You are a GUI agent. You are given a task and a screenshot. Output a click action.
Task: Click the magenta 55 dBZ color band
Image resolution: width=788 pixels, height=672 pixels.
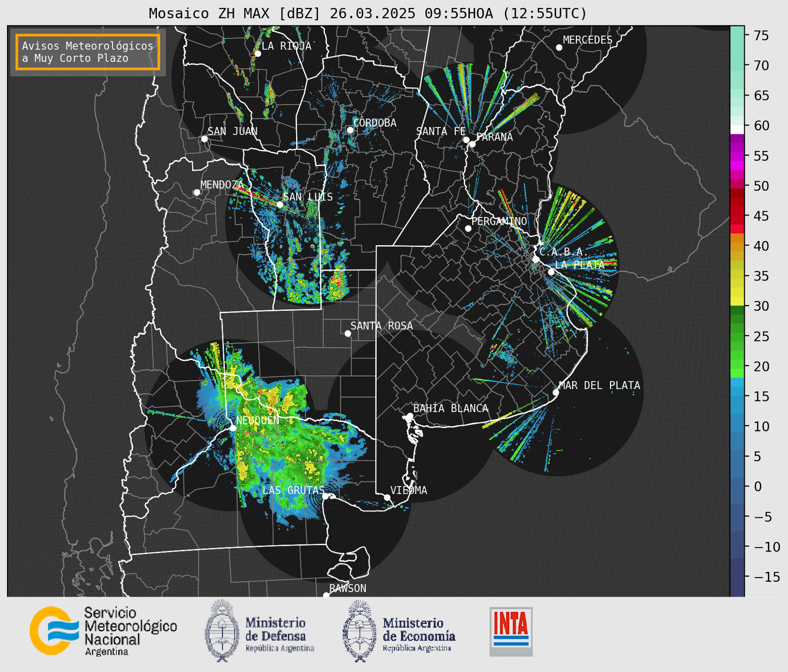coord(737,156)
